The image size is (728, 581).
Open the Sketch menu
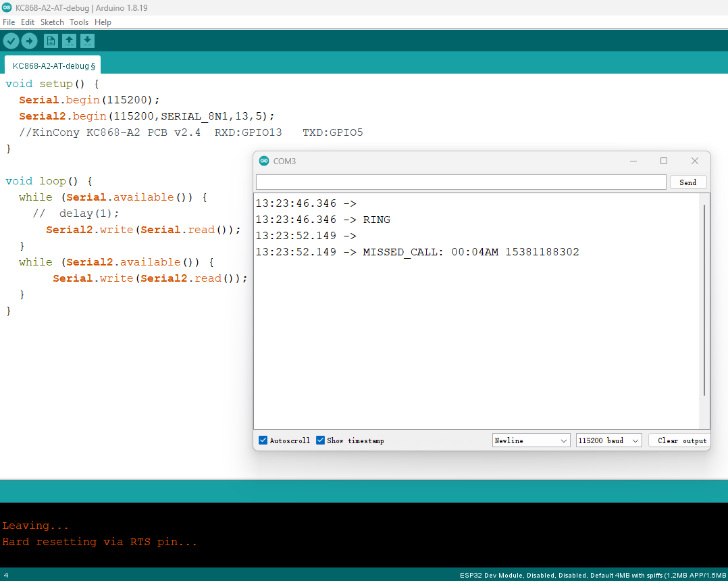(x=52, y=22)
